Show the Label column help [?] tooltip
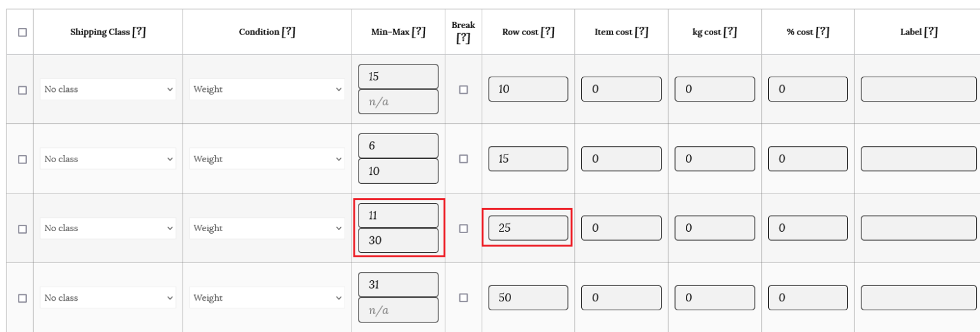 [931, 32]
